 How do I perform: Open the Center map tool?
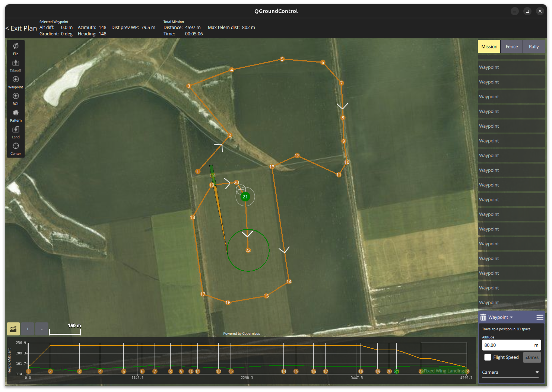(x=16, y=149)
